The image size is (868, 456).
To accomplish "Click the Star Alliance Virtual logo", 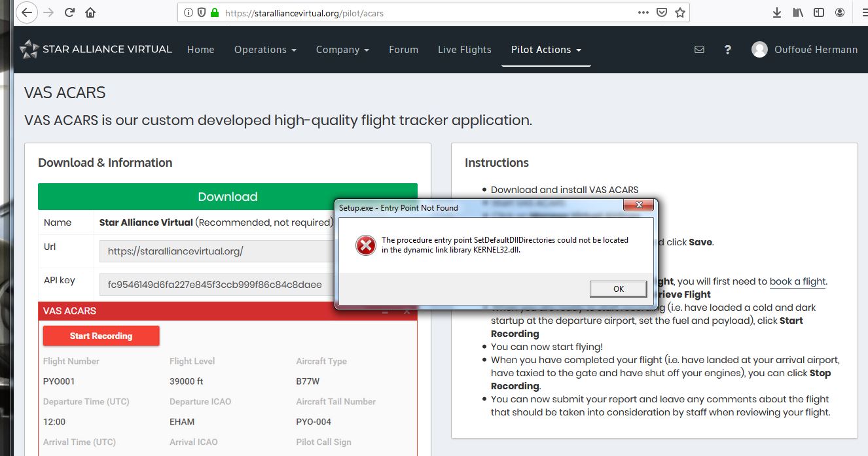I will coord(96,49).
